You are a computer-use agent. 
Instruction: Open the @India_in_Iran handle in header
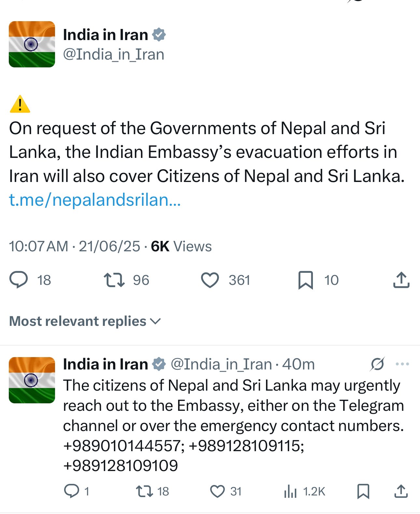[x=113, y=54]
